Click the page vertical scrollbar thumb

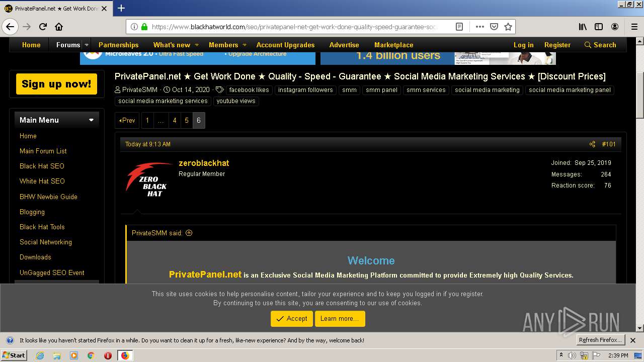(639, 96)
